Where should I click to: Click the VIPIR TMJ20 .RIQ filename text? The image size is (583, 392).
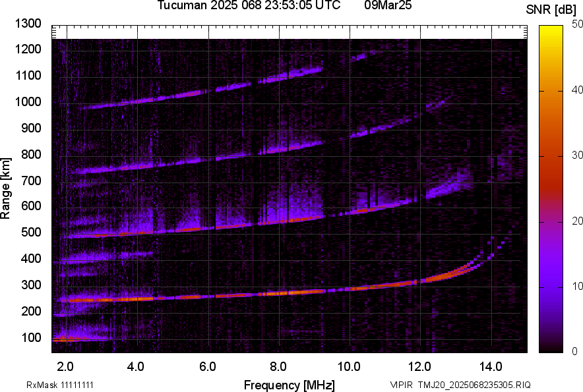pos(460,385)
